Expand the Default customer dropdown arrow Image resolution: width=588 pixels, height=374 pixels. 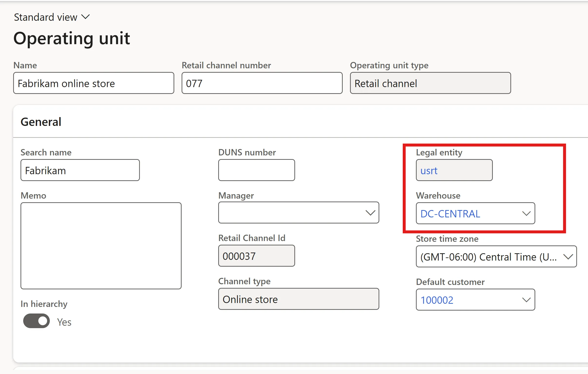tap(526, 300)
